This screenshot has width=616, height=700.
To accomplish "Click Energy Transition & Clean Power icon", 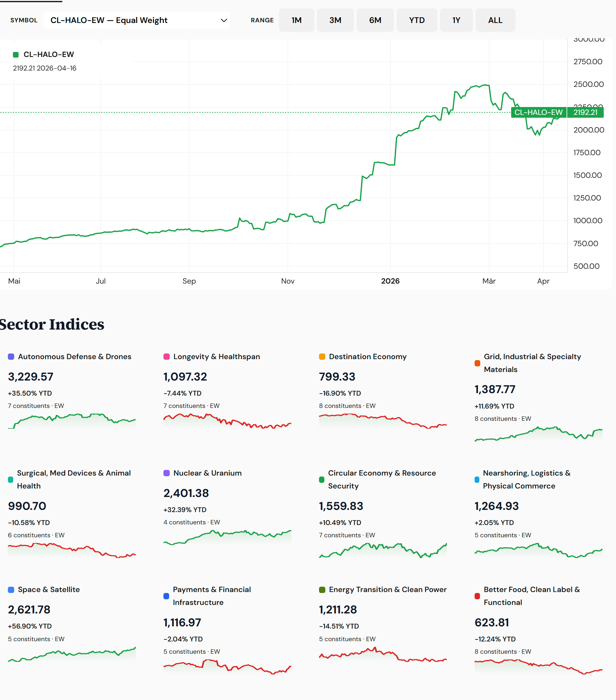I will pos(322,590).
